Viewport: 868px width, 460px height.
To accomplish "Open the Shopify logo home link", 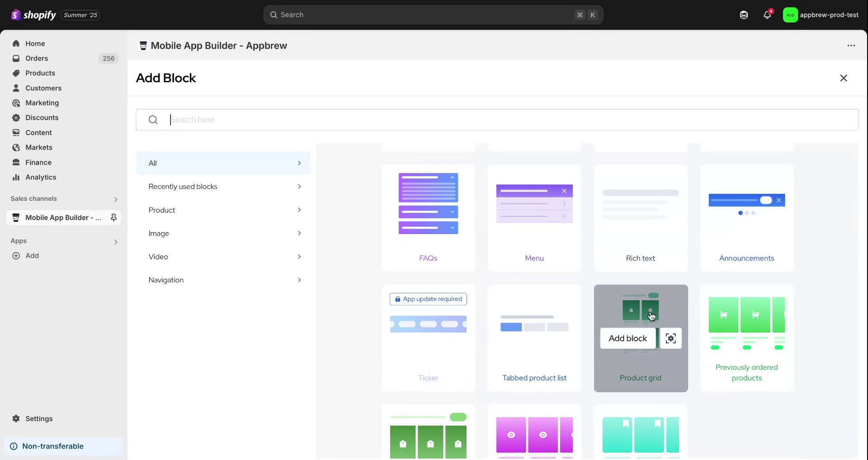I will (33, 15).
